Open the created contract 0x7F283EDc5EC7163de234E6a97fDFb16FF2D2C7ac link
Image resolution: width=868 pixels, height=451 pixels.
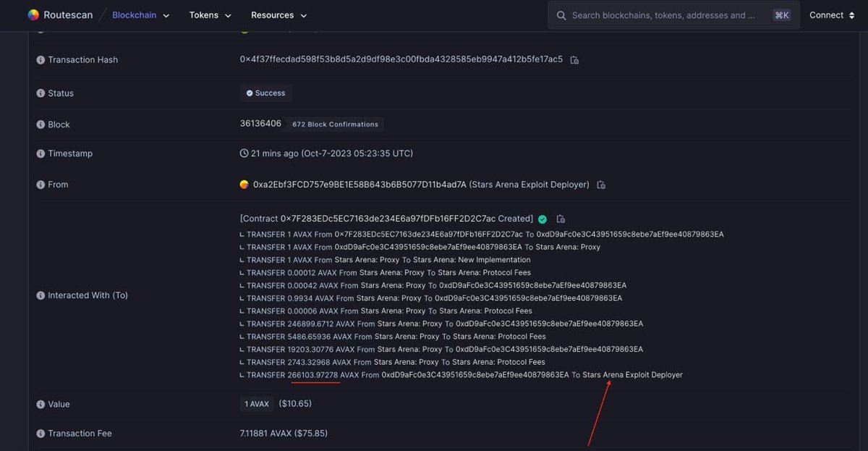coord(386,219)
